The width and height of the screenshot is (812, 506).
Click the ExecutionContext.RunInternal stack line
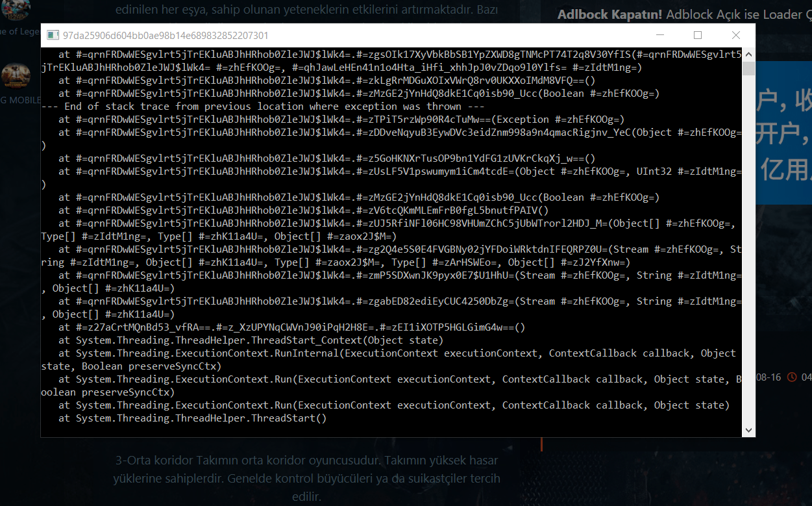pos(388,360)
